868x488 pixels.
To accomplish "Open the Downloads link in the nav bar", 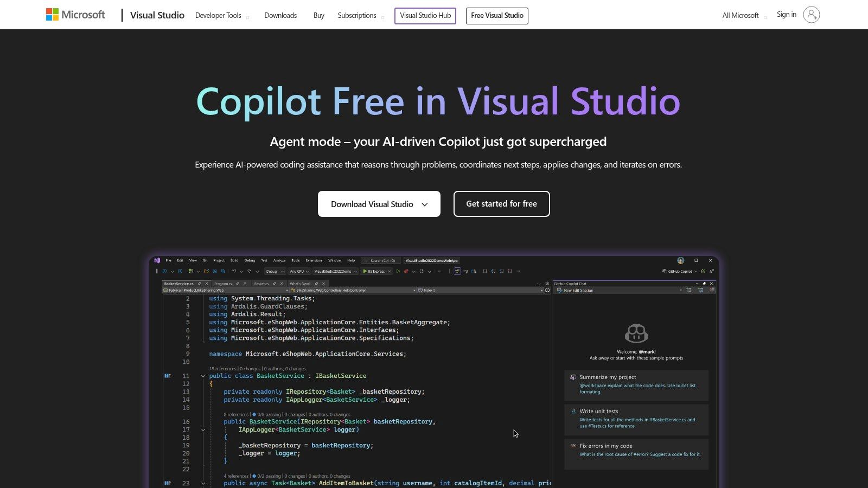I will click(280, 15).
